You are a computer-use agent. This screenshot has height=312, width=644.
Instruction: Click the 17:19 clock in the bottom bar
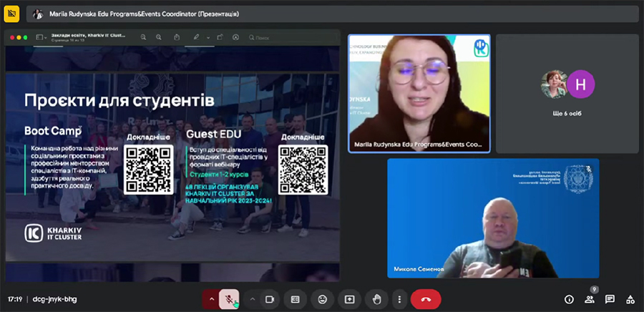tap(15, 299)
